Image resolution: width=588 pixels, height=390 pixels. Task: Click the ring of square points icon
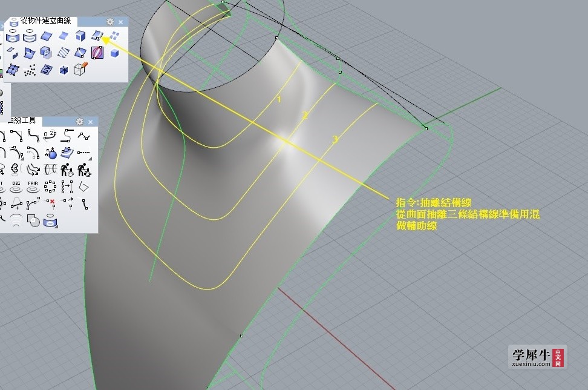[x=50, y=187]
